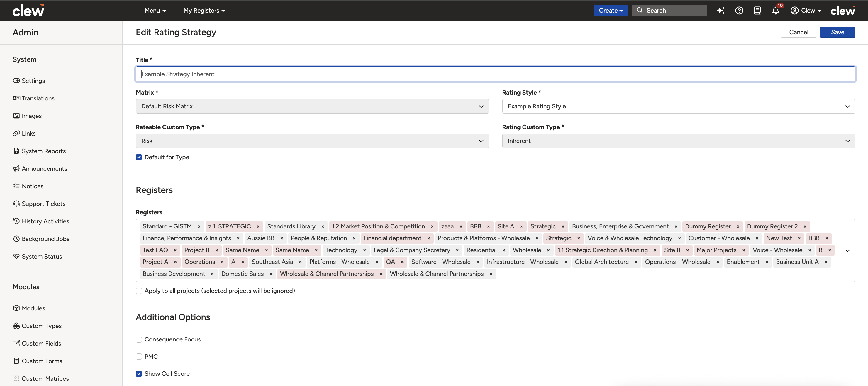This screenshot has width=868, height=386.
Task: Enable the Consequence Focus checkbox
Action: (x=139, y=339)
